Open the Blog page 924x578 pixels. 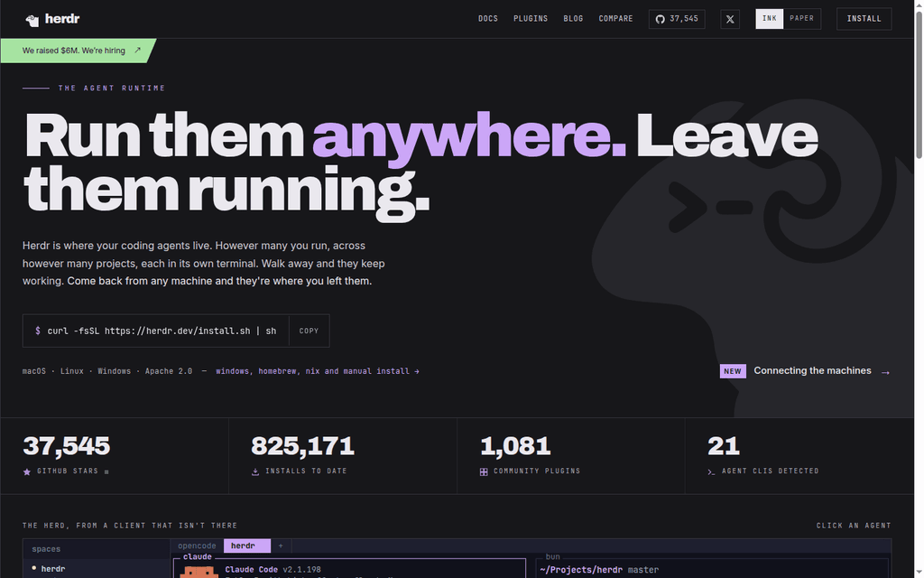pyautogui.click(x=573, y=19)
